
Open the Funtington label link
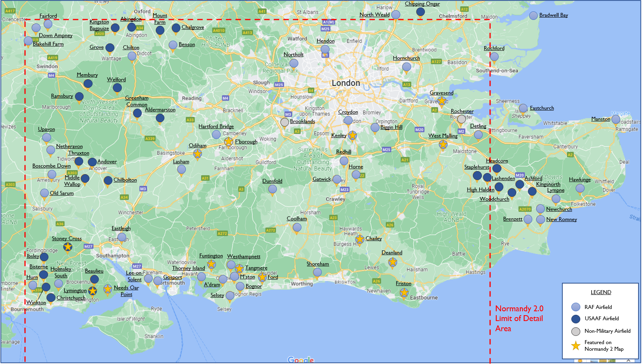[x=211, y=256]
